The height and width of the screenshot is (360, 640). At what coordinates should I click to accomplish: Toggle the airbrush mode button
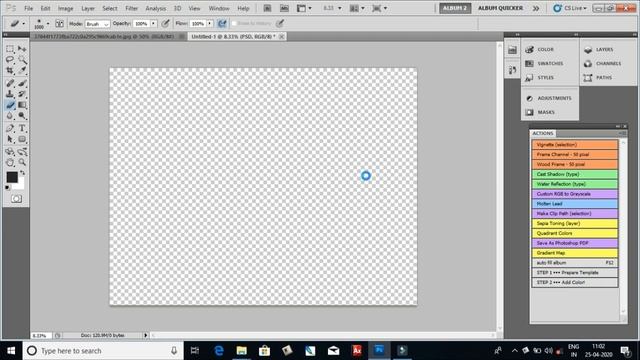222,24
